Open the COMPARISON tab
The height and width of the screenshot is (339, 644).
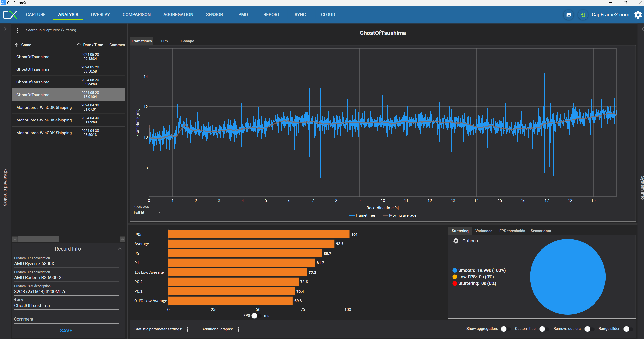point(136,15)
